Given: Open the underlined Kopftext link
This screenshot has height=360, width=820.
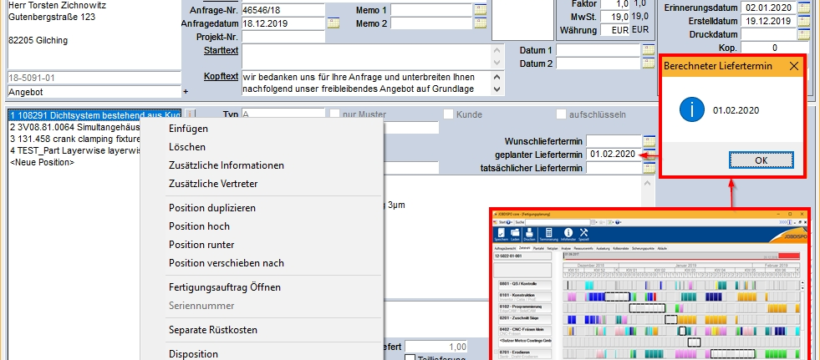Looking at the screenshot, I should point(221,76).
